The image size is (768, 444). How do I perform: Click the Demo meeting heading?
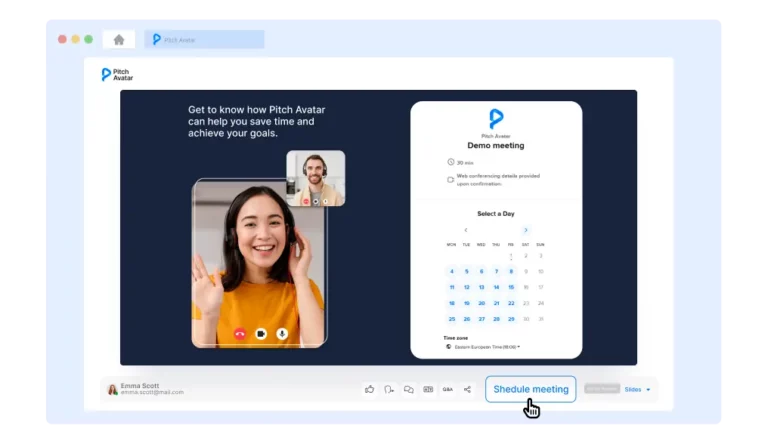[496, 146]
